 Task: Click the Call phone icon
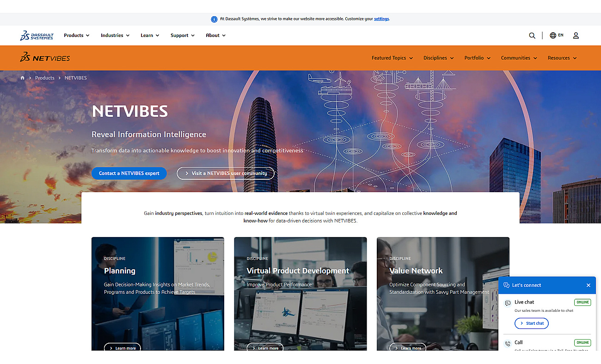[x=508, y=343]
